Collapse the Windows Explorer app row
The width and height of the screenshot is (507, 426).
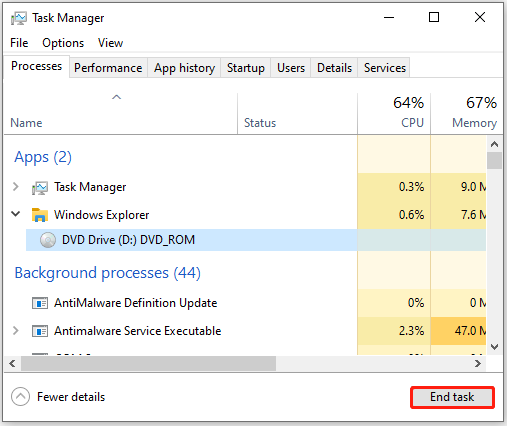[x=15, y=213]
